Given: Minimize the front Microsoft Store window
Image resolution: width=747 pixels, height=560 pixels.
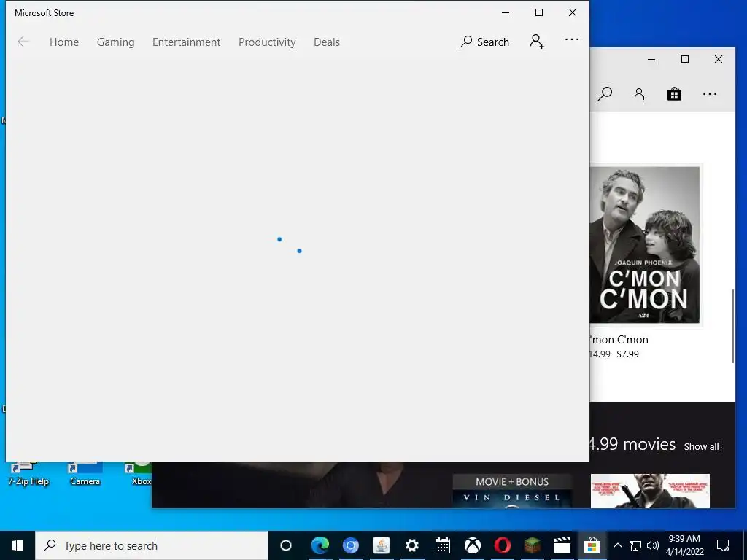Looking at the screenshot, I should (x=506, y=13).
